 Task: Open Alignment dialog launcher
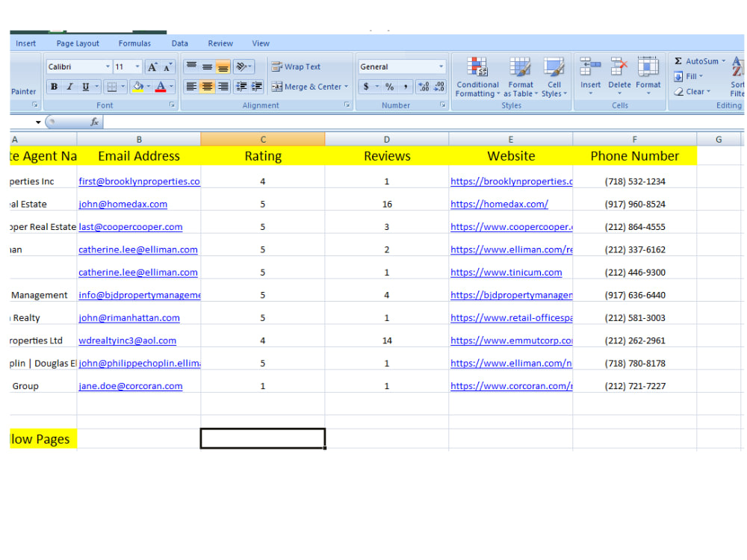347,105
